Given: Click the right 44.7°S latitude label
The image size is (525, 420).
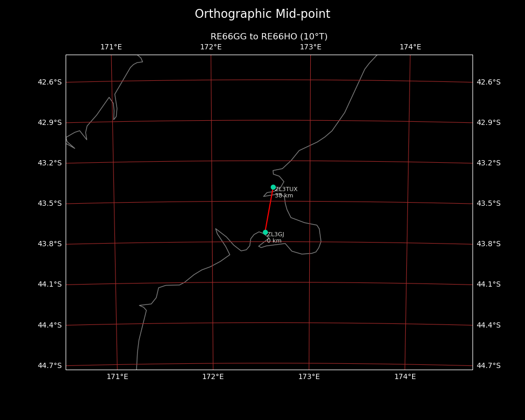Looking at the screenshot, I should 488,365.
